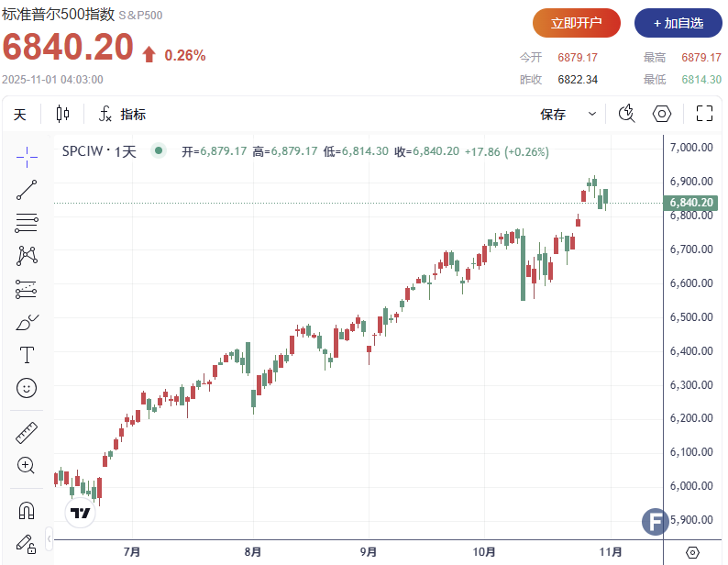728x565 pixels.
Task: Select the brush drawing tool
Action: (x=27, y=323)
